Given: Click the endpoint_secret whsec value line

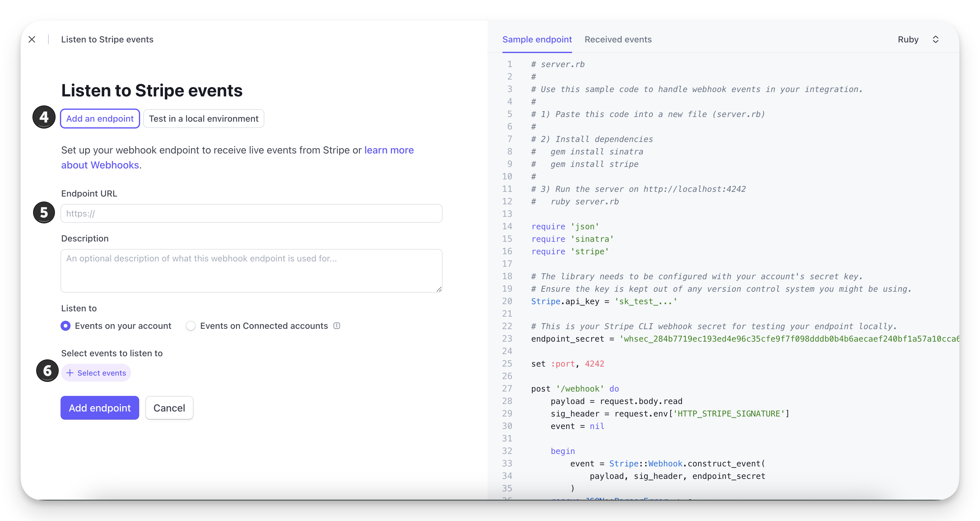Looking at the screenshot, I should pyautogui.click(x=745, y=338).
